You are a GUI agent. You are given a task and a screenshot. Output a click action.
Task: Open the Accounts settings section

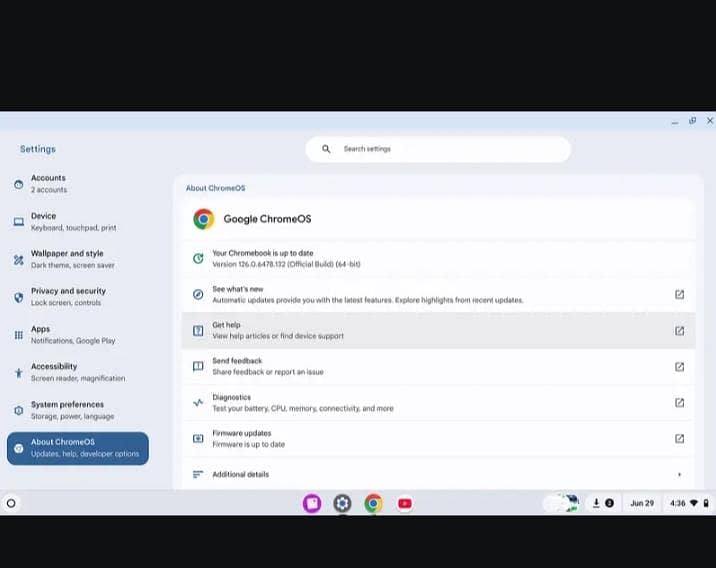coord(78,184)
